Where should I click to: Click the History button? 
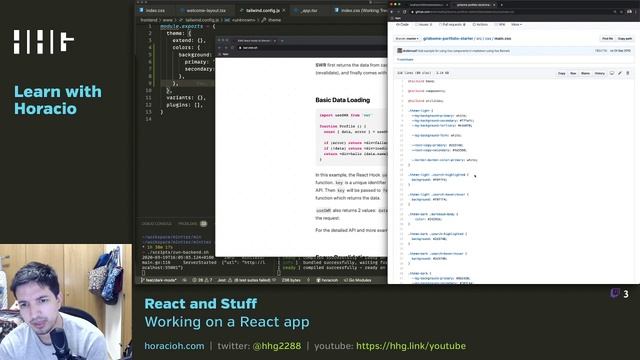600,73
